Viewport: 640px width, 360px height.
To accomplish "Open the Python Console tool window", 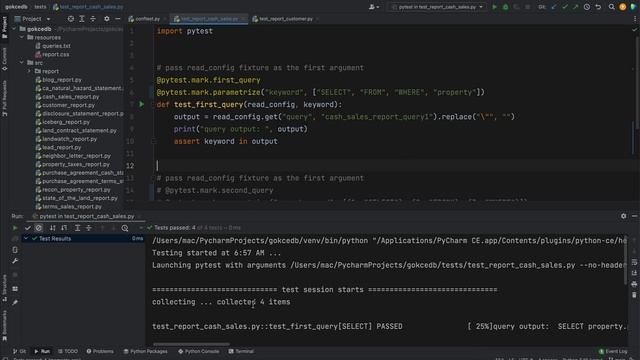I will click(x=199, y=351).
